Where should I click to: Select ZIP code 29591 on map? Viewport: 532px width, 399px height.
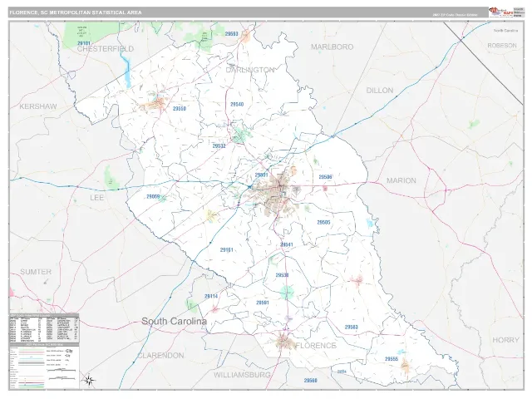pyautogui.click(x=263, y=303)
